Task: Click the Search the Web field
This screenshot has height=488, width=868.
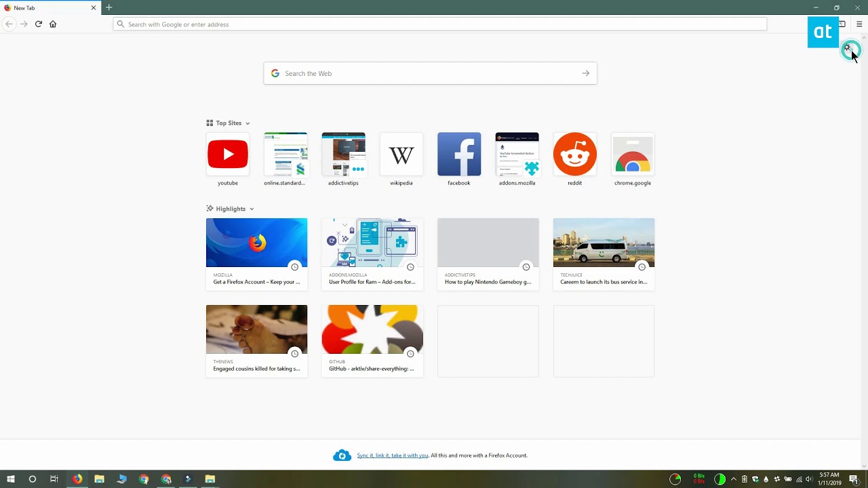Action: 431,73
